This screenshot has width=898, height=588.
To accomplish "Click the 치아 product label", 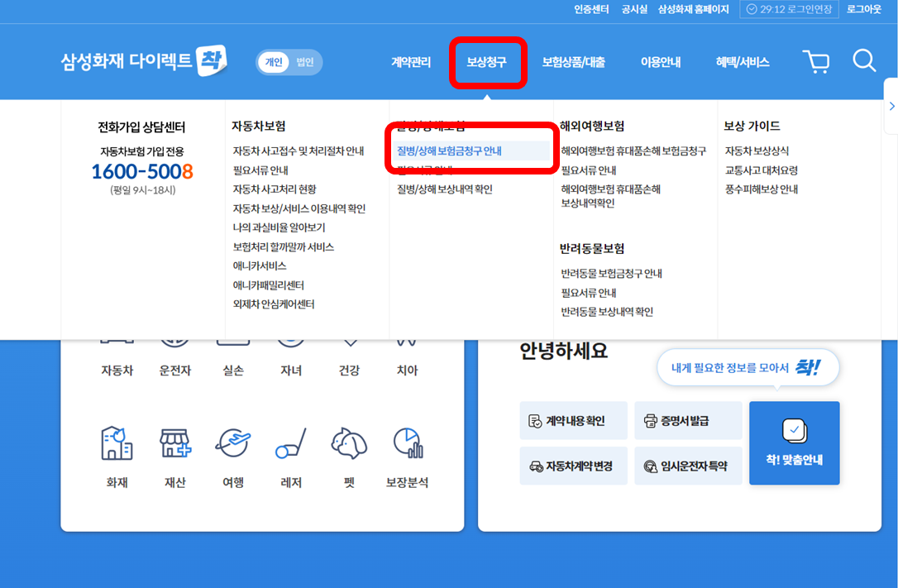I will click(x=407, y=370).
